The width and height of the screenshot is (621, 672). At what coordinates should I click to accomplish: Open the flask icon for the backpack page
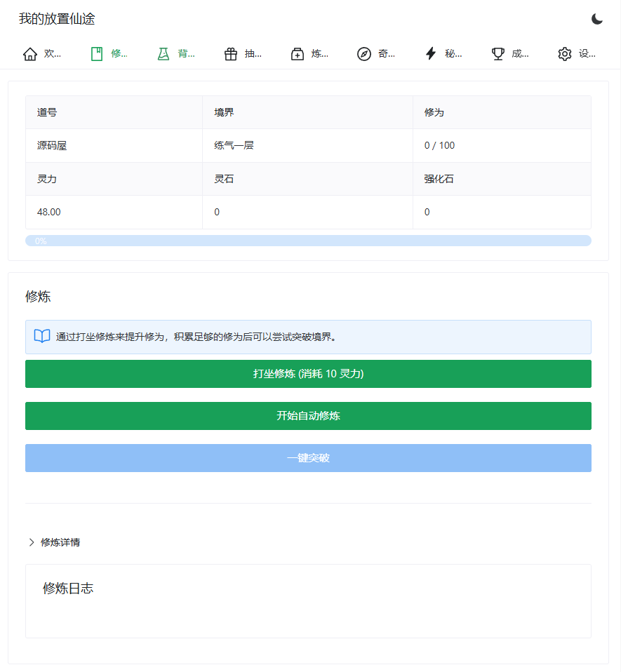coord(163,54)
